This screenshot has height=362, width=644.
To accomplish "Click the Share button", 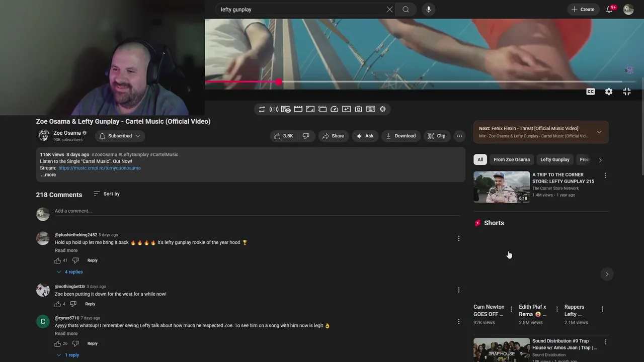I will 333,136.
